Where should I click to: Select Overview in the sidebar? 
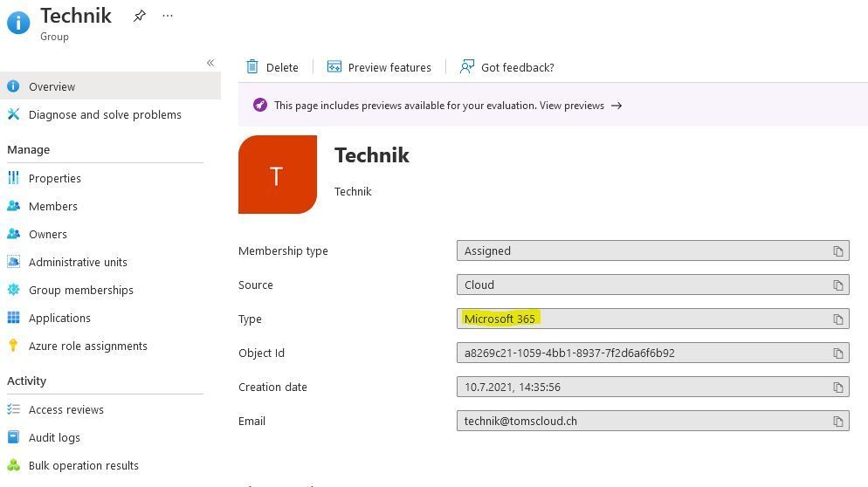click(110, 86)
